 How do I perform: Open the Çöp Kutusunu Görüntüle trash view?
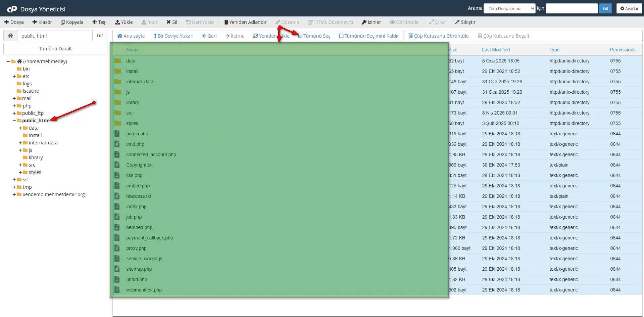coord(438,36)
